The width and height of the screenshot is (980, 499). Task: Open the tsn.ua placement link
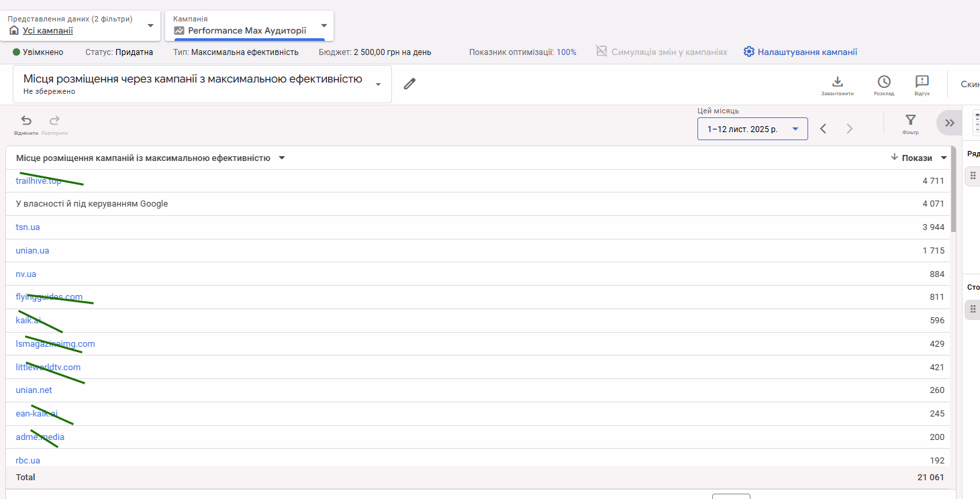(28, 227)
